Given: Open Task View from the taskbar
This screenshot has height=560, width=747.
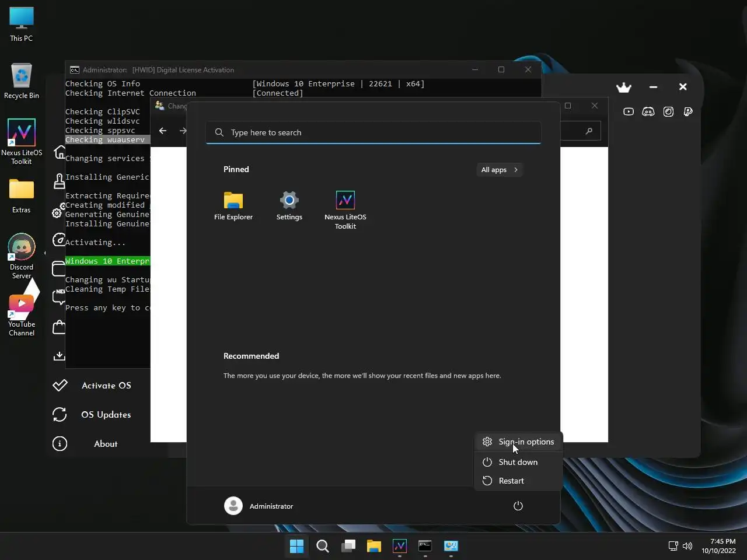Looking at the screenshot, I should (348, 546).
